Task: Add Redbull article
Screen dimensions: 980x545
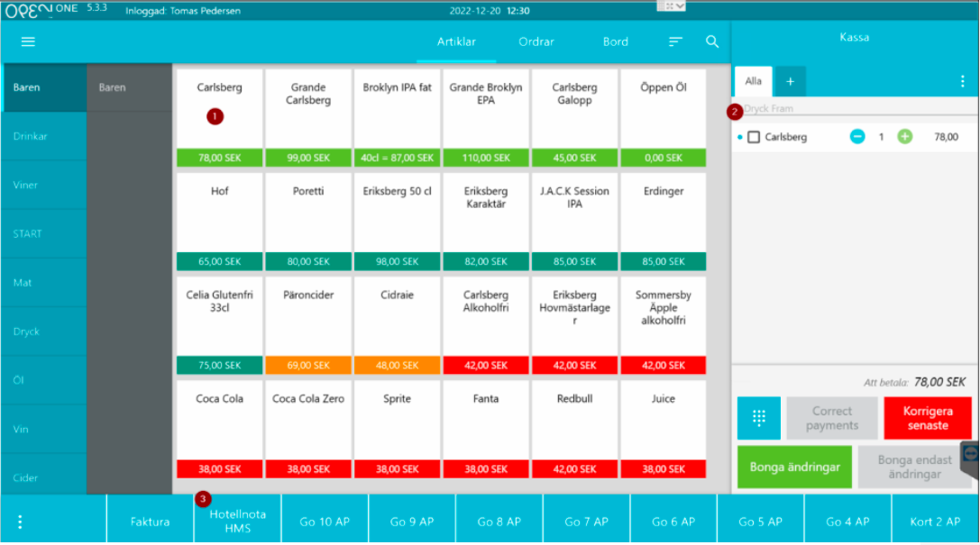Action: (574, 429)
